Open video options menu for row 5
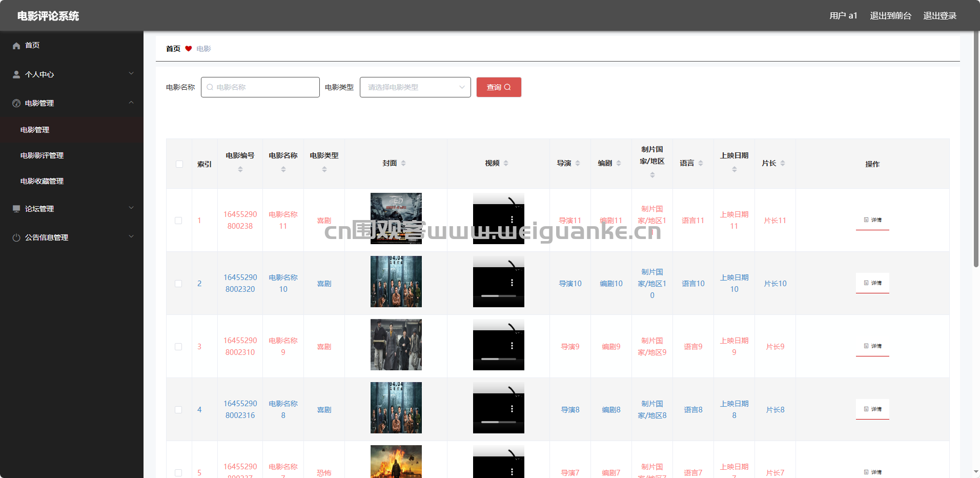The width and height of the screenshot is (980, 478). point(512,472)
